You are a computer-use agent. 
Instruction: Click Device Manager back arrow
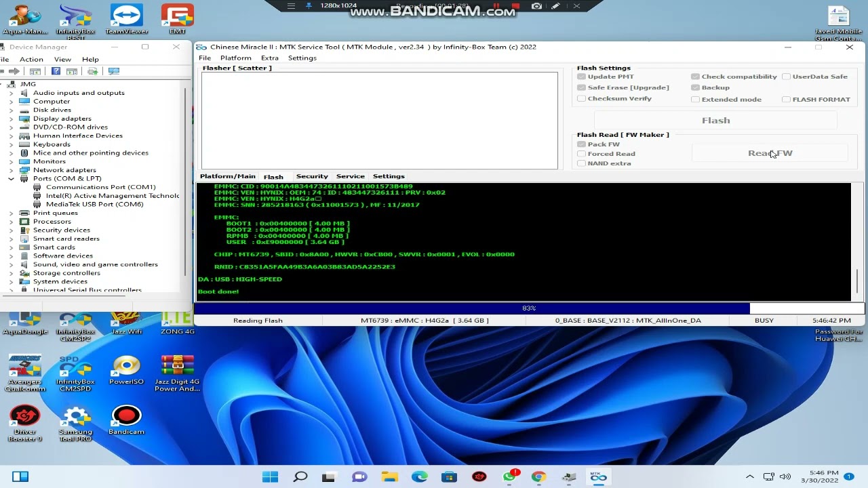click(3, 71)
